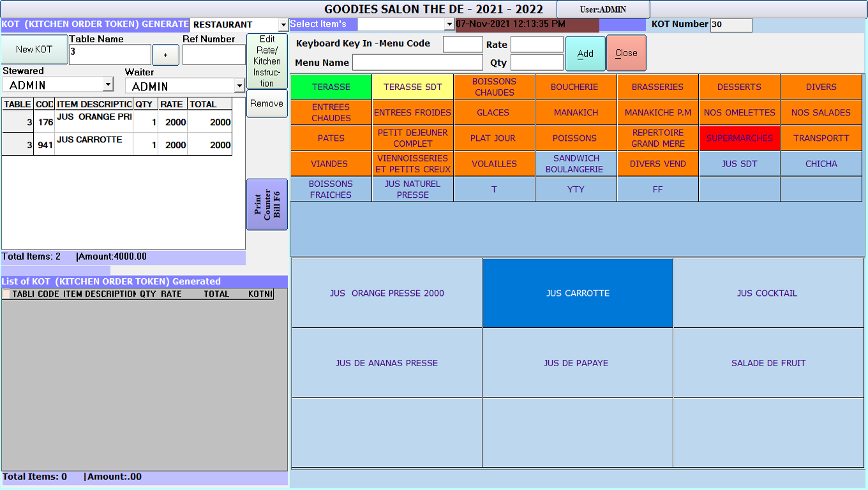The image size is (868, 490).
Task: Open the Steward ADMIN dropdown
Action: (x=108, y=84)
